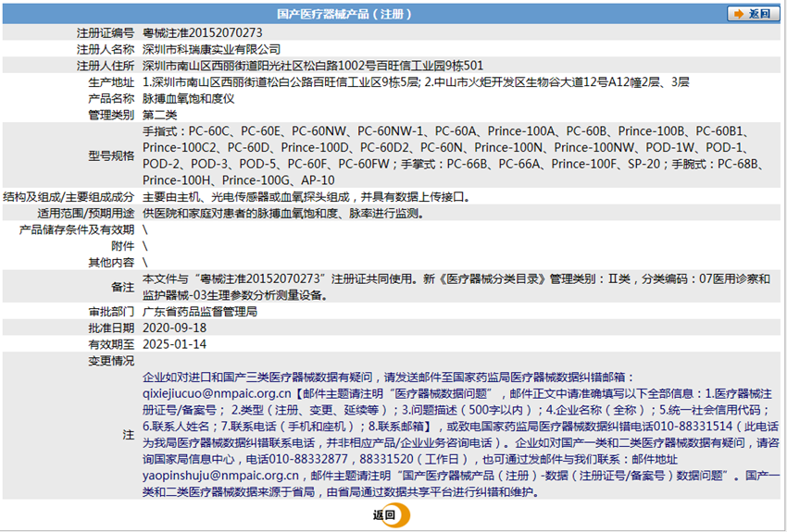Click the 备注 label
Screen dimensions: 787x532
(123, 288)
